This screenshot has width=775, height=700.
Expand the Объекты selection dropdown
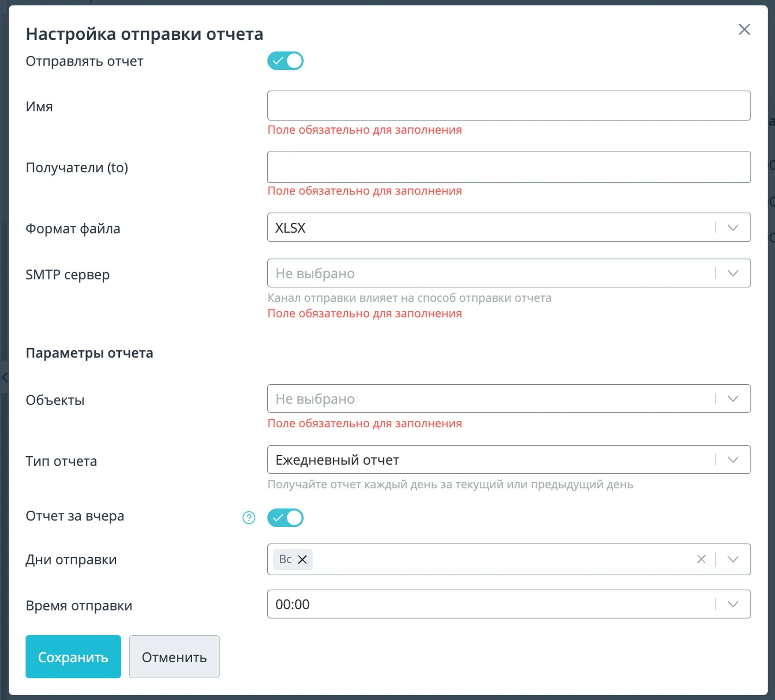(509, 399)
